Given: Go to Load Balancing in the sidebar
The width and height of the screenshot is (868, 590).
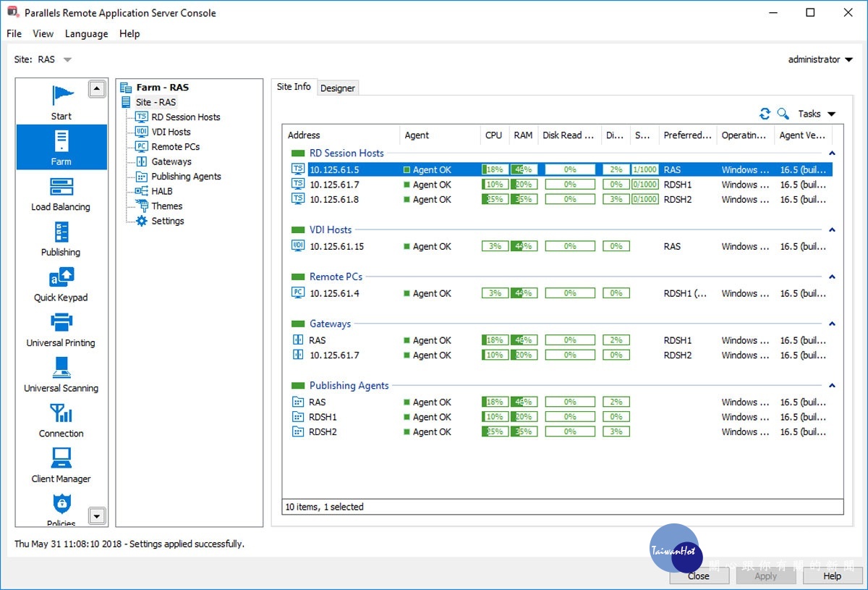Looking at the screenshot, I should click(61, 193).
